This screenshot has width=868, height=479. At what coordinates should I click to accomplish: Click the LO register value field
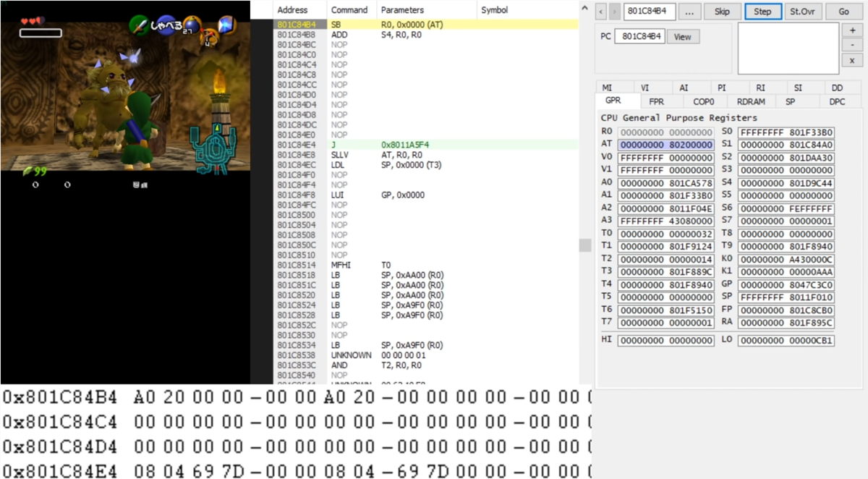786,340
